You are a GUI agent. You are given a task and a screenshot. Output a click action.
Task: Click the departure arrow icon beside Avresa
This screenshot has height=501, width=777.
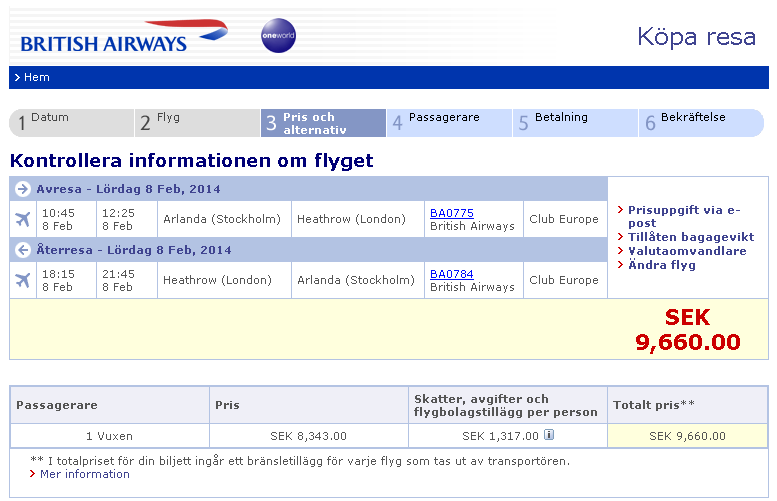click(x=23, y=189)
